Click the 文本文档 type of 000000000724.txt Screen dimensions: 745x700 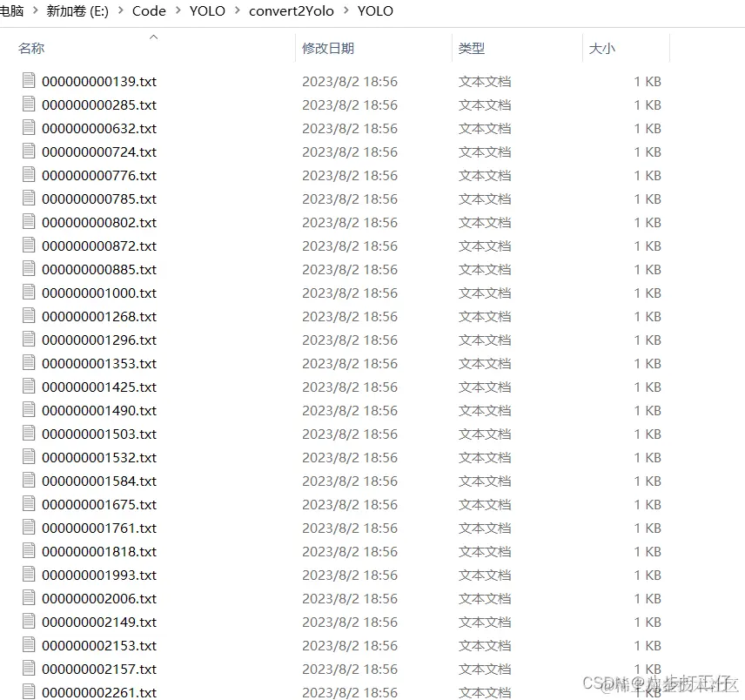485,152
